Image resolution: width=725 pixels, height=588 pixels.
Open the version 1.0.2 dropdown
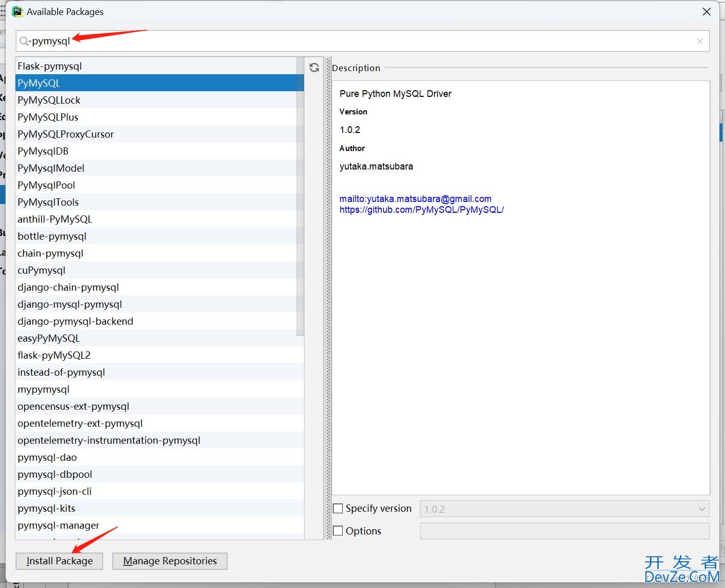[565, 509]
